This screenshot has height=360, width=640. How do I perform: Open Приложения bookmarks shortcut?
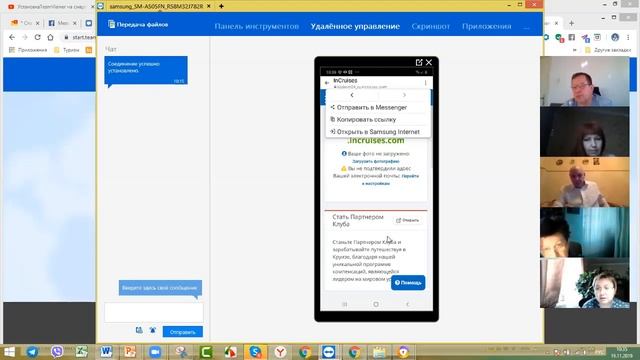[x=28, y=50]
